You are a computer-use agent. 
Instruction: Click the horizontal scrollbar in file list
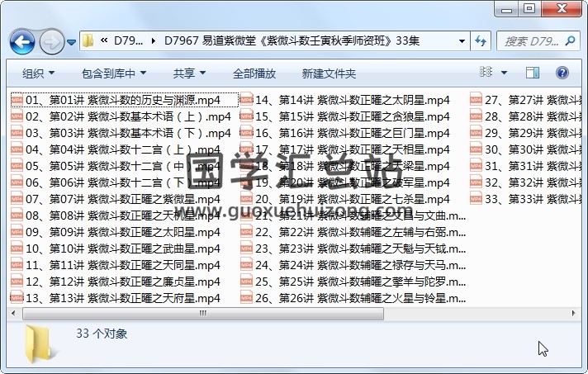pos(248,312)
